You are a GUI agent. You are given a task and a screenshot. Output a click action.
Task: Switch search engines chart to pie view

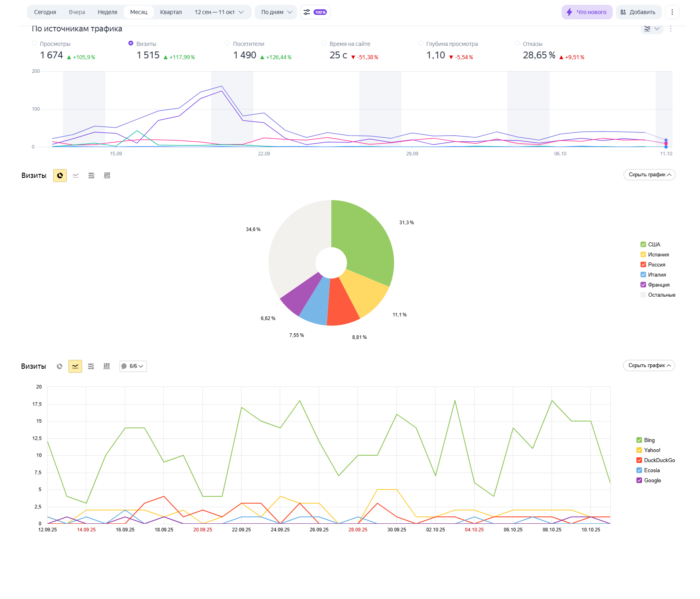click(60, 366)
